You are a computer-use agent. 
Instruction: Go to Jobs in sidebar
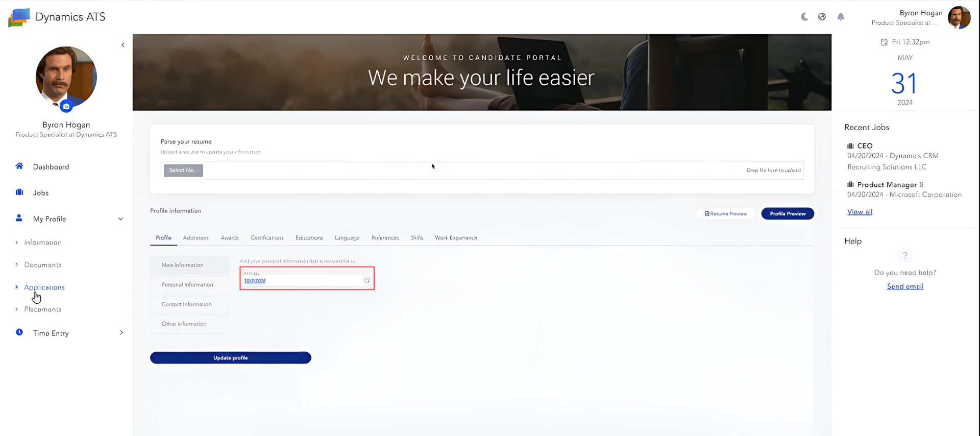(x=41, y=193)
